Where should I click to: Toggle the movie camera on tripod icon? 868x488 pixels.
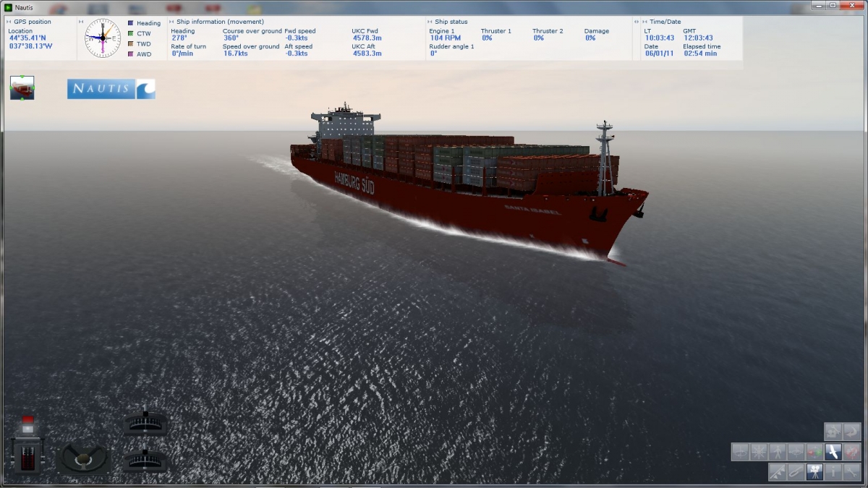click(x=815, y=473)
